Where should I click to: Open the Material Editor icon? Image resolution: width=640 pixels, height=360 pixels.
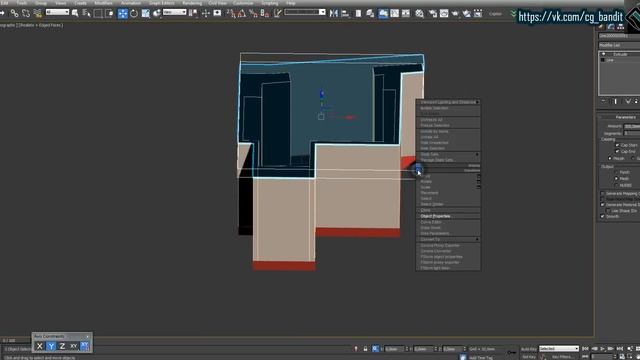pos(419,13)
